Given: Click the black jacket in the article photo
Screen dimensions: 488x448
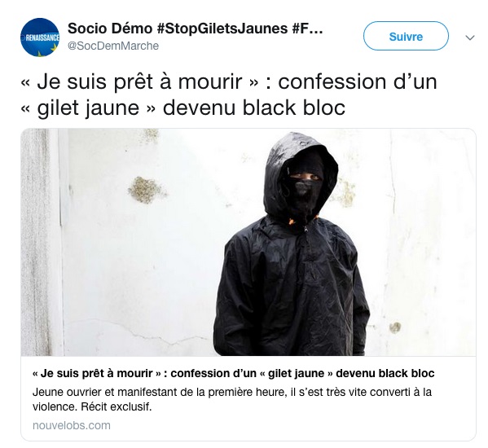Looking at the screenshot, I should [291, 289].
